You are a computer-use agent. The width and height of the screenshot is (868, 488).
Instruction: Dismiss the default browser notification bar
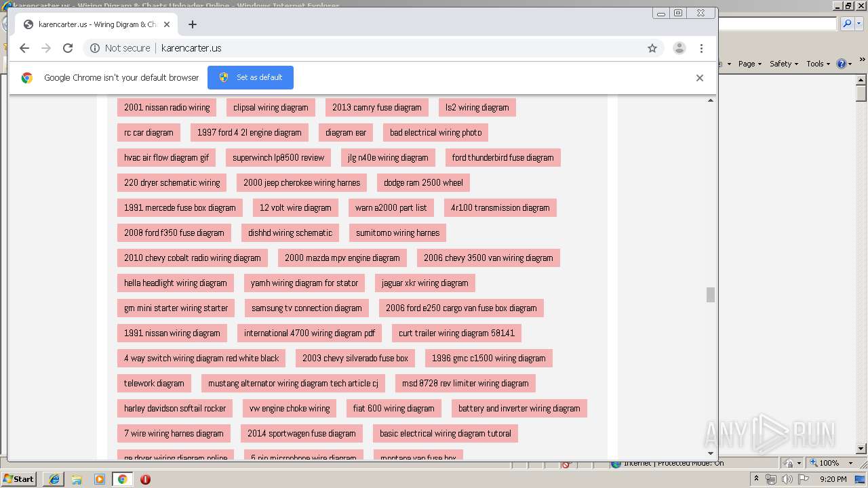click(x=700, y=78)
